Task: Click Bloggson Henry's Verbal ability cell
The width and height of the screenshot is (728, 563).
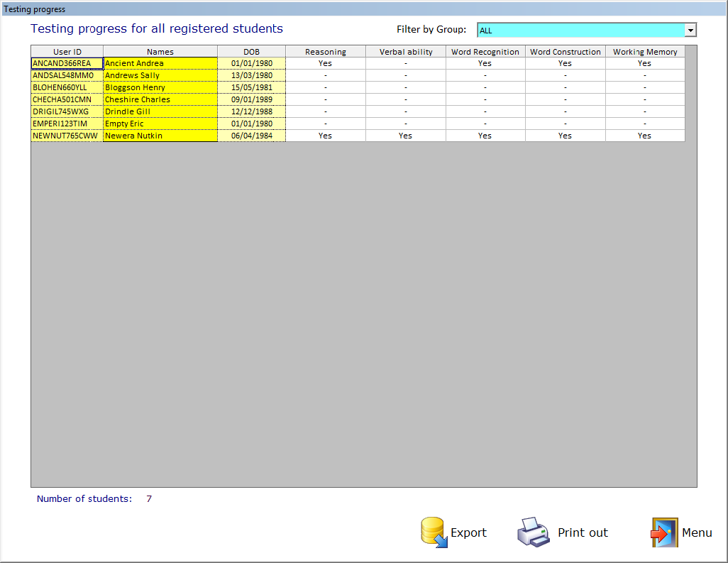Action: tap(406, 87)
